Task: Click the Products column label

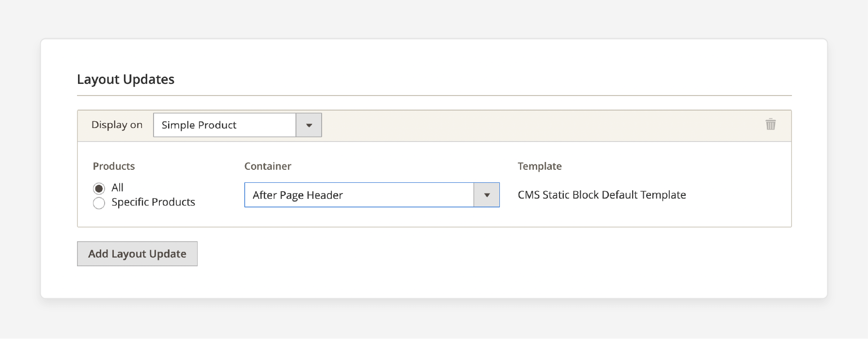Action: [114, 166]
